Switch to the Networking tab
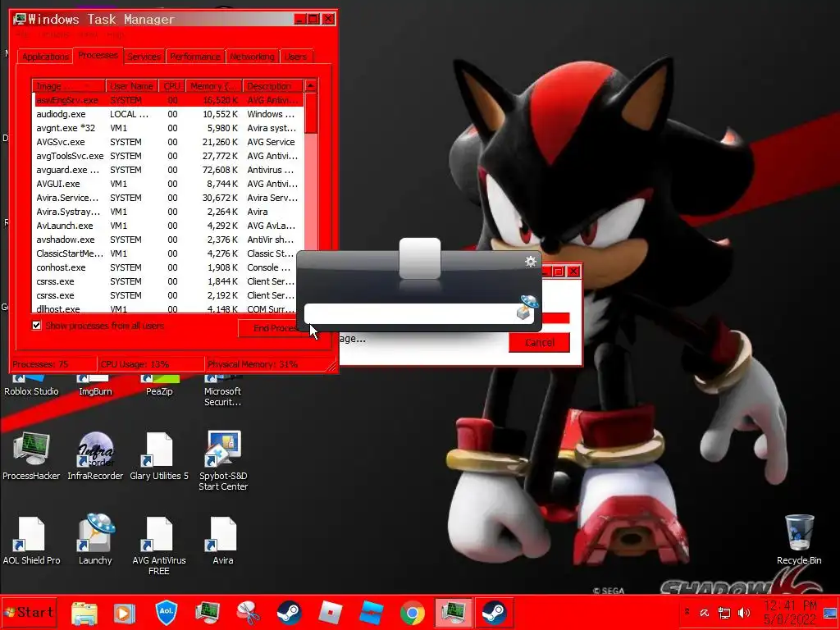The image size is (840, 630). pyautogui.click(x=252, y=57)
